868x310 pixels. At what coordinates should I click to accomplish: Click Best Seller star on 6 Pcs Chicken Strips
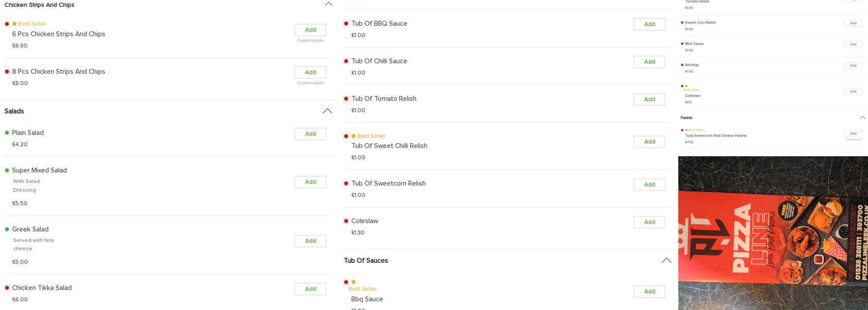click(14, 24)
